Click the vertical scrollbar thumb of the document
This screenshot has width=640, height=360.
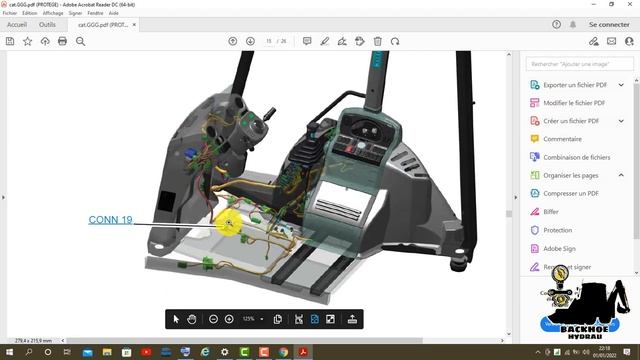(x=509, y=214)
